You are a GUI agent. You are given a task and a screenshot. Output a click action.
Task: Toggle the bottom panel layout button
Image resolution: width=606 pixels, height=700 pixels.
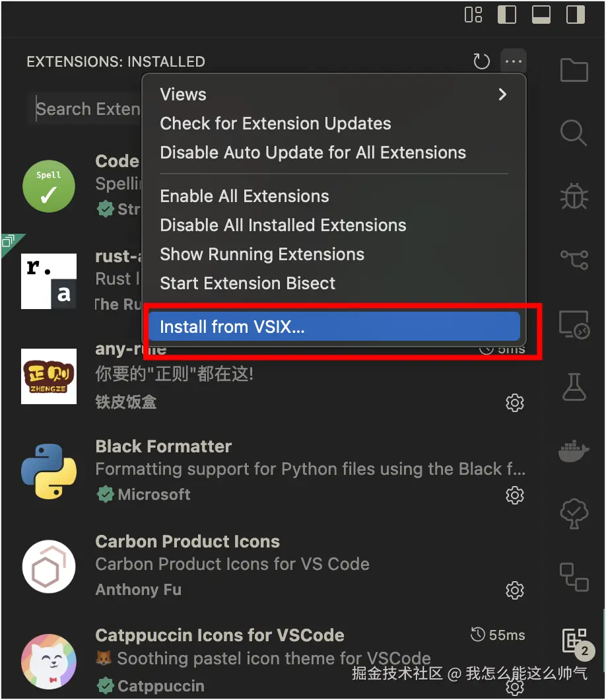541,15
